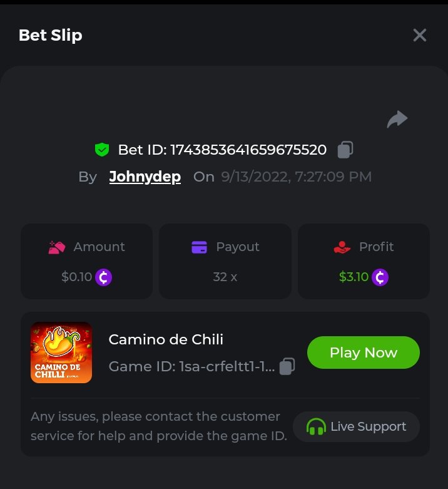
Task: Copy the Game ID to clipboard
Action: click(x=287, y=366)
